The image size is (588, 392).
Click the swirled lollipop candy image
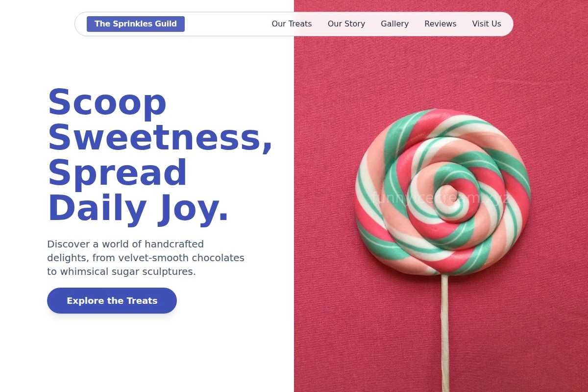(442, 192)
